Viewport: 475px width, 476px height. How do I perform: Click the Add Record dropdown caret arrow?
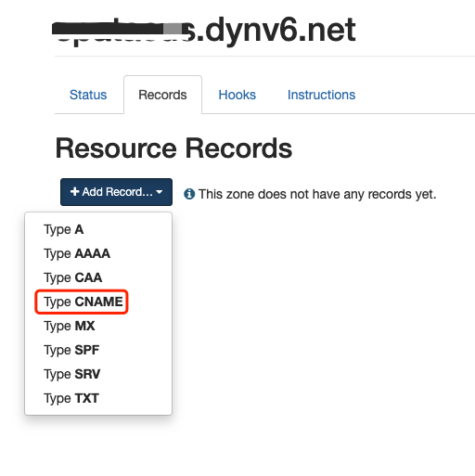pos(160,192)
